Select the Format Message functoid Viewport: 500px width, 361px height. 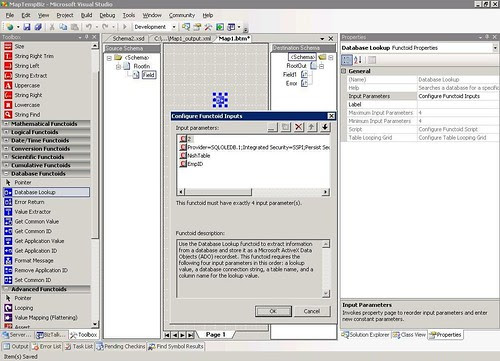pos(34,260)
